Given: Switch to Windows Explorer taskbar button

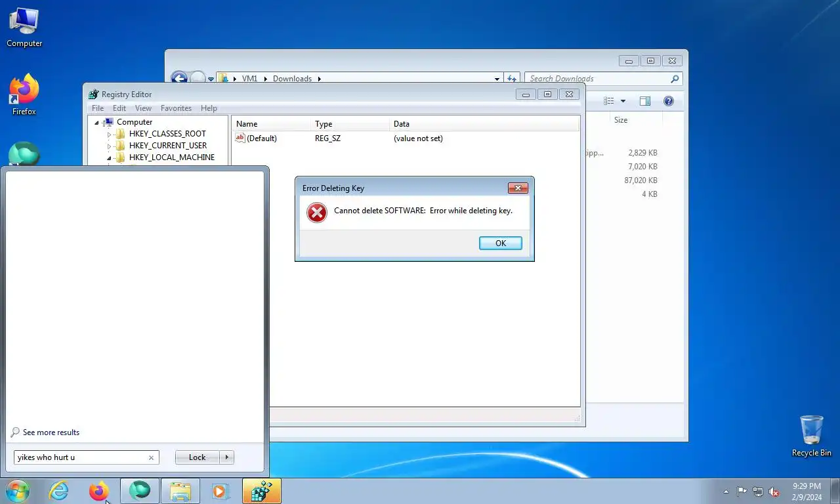Looking at the screenshot, I should click(180, 491).
